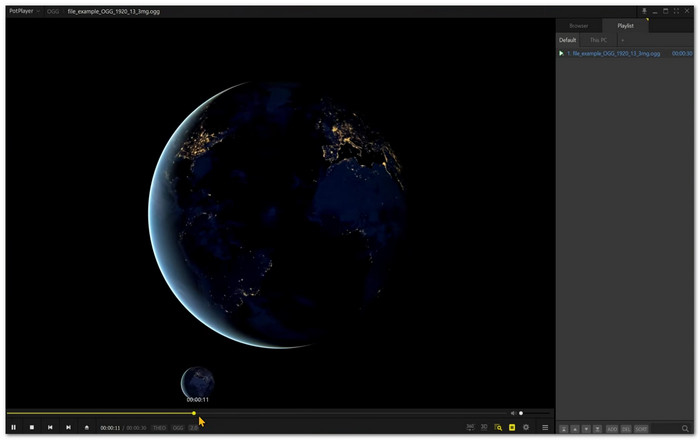Click the OGG format label in the title bar
The width and height of the screenshot is (700, 440).
53,11
